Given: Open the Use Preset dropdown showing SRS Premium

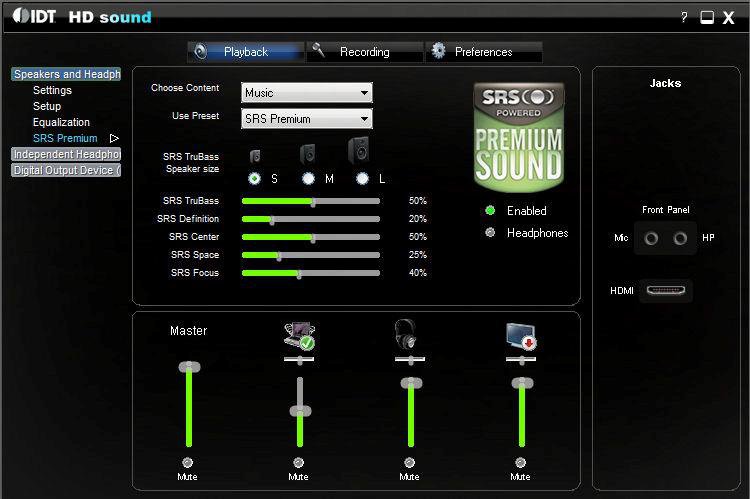Looking at the screenshot, I should tap(307, 119).
